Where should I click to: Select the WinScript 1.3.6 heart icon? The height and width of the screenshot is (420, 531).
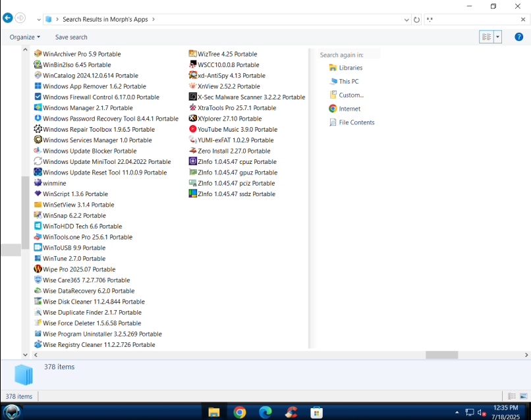point(38,194)
